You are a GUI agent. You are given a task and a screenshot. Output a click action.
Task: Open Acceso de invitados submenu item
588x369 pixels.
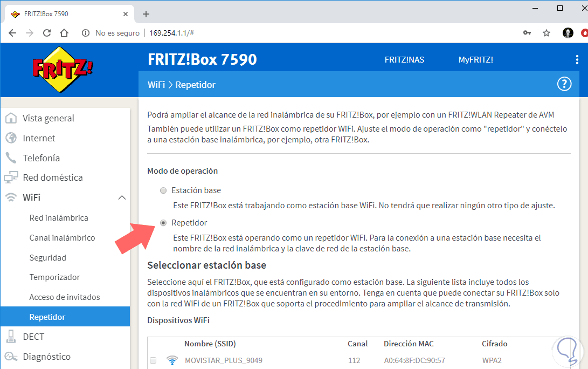(x=65, y=297)
